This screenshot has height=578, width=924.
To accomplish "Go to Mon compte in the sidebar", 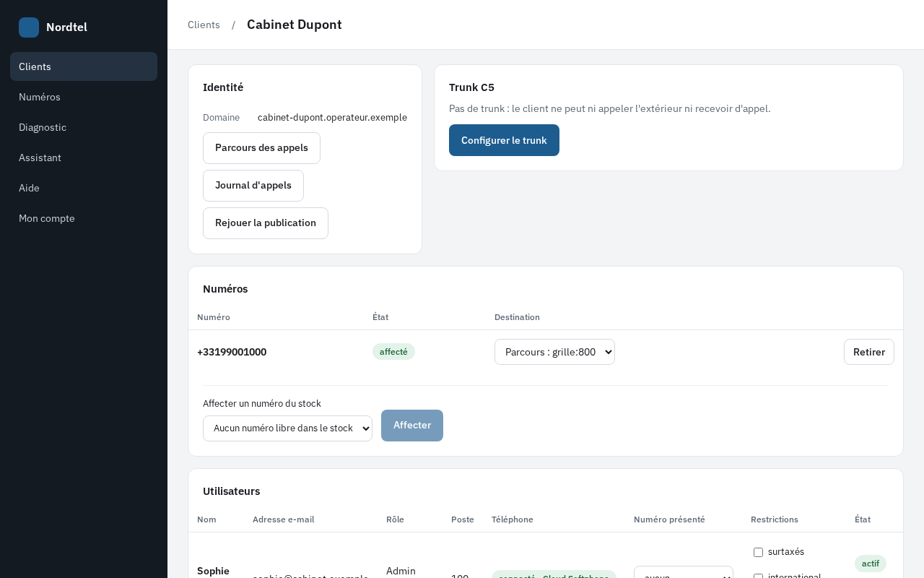I will tap(84, 218).
